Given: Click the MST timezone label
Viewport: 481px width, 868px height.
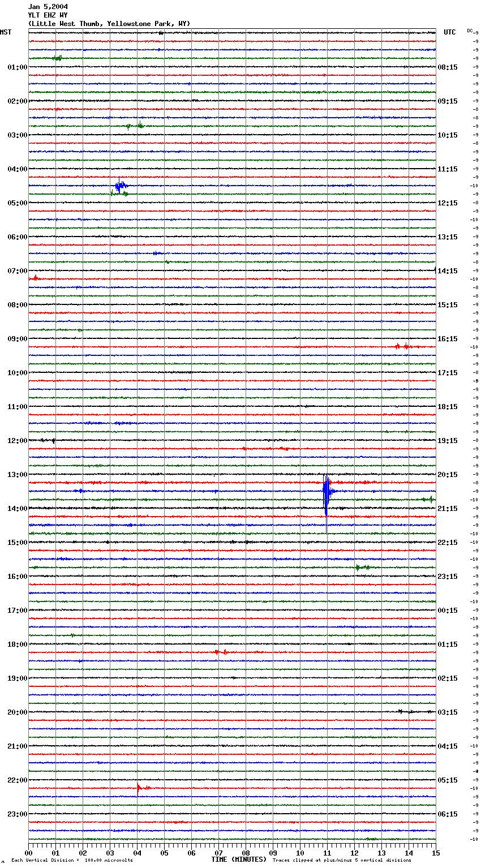Looking at the screenshot, I should [x=6, y=32].
